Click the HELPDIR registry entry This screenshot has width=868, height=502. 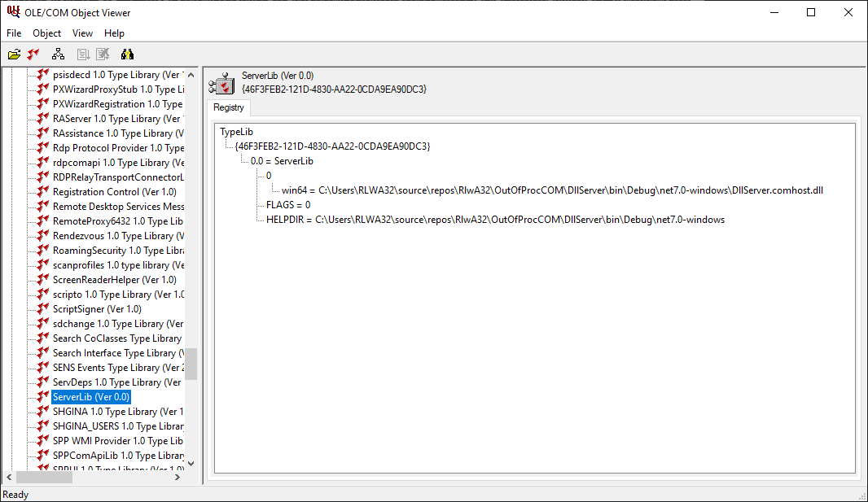click(x=495, y=220)
